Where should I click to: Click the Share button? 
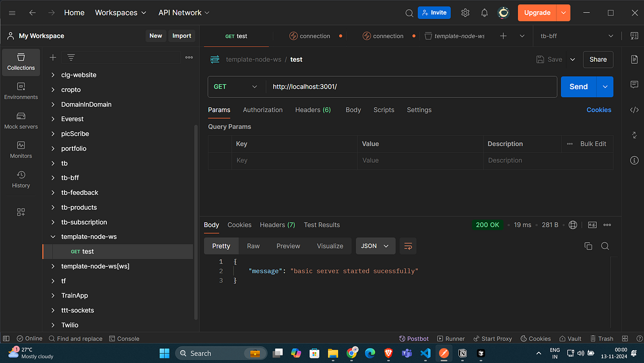click(x=598, y=59)
